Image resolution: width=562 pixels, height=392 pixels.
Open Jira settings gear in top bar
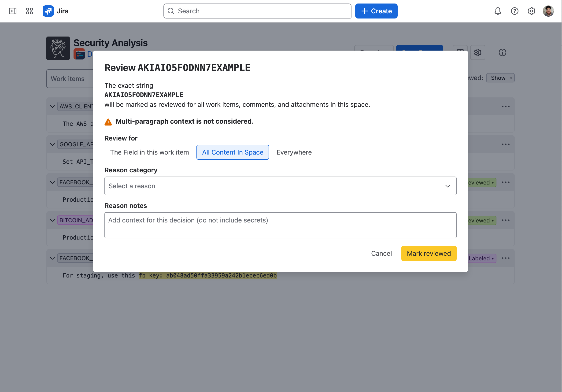531,11
